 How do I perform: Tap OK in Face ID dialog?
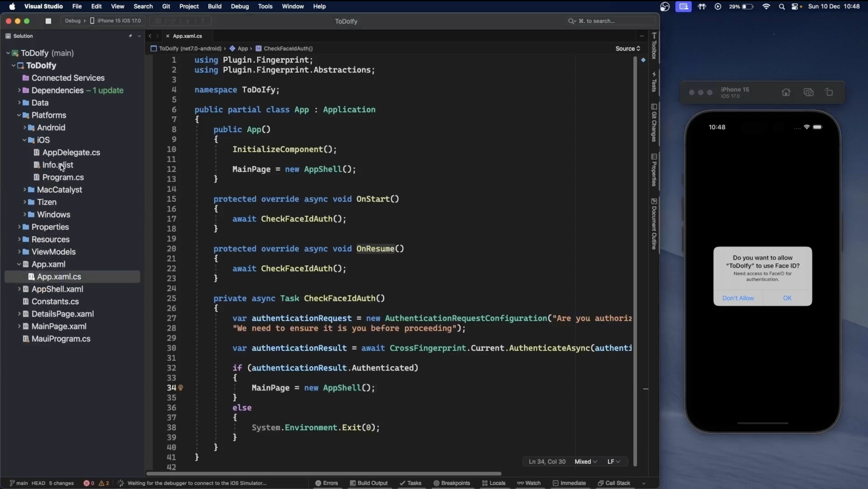tap(787, 298)
